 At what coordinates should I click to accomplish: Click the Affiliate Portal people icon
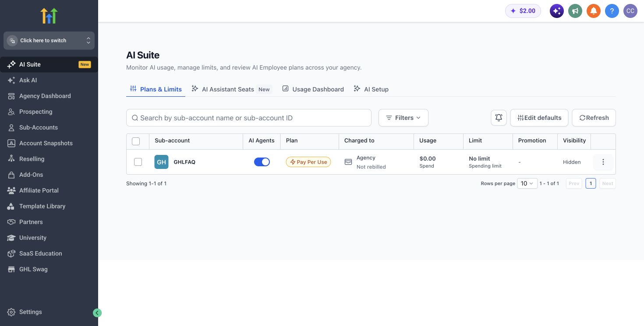pos(11,190)
